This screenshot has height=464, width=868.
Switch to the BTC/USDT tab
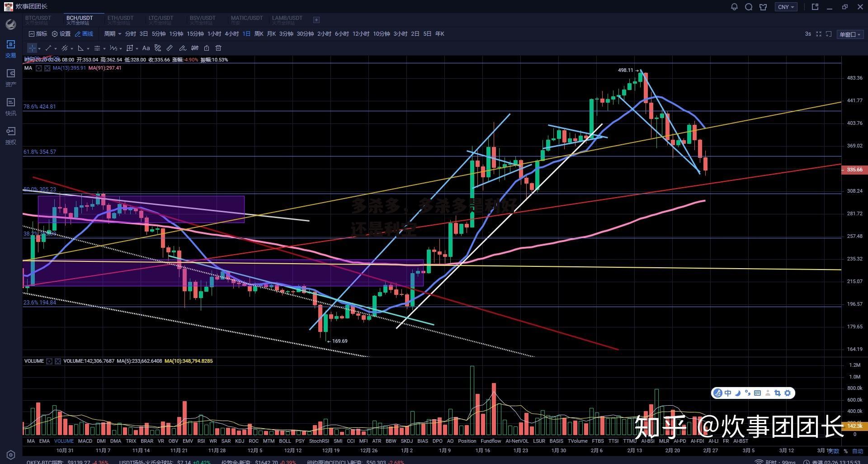click(38, 20)
